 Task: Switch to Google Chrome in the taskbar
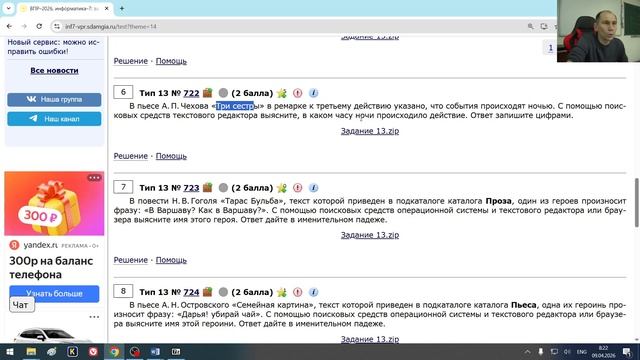point(114,352)
